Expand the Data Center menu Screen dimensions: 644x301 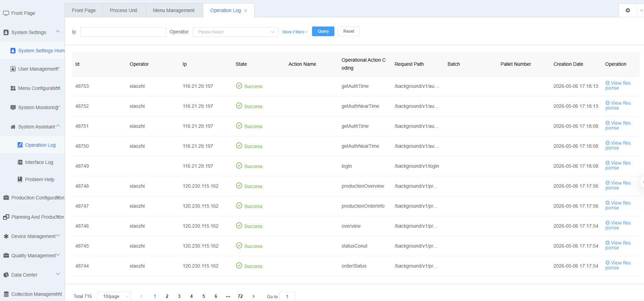point(58,274)
